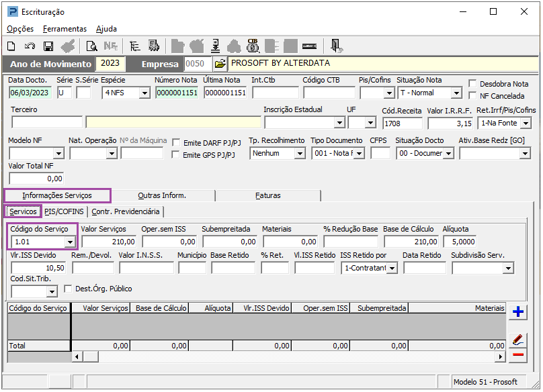This screenshot has height=392, width=543.
Task: Click the Cód.Receita 1708 field
Action: [x=403, y=124]
